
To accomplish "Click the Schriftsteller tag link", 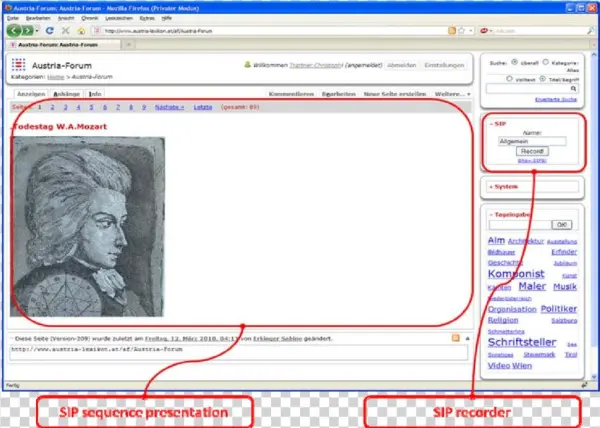I will (x=522, y=342).
